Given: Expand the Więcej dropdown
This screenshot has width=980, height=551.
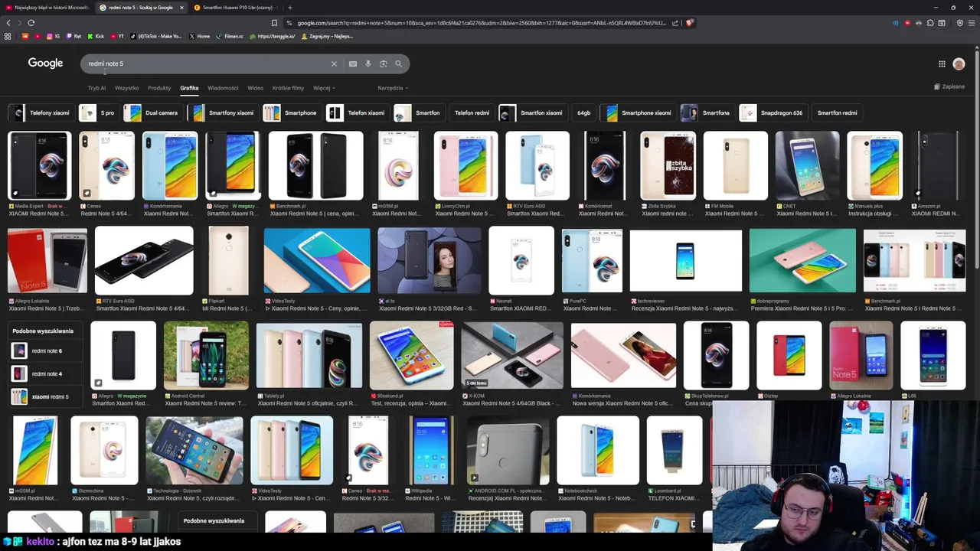Looking at the screenshot, I should [324, 88].
